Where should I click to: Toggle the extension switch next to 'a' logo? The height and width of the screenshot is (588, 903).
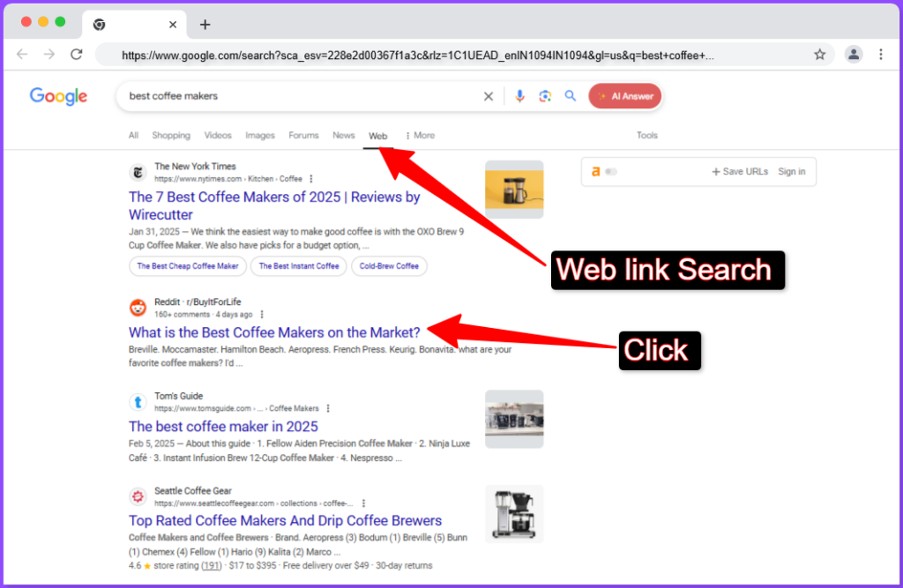click(x=611, y=172)
